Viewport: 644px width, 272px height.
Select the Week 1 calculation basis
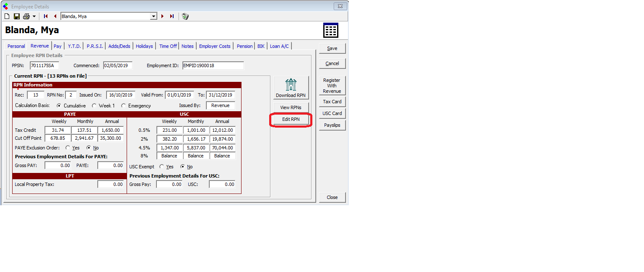click(x=94, y=106)
